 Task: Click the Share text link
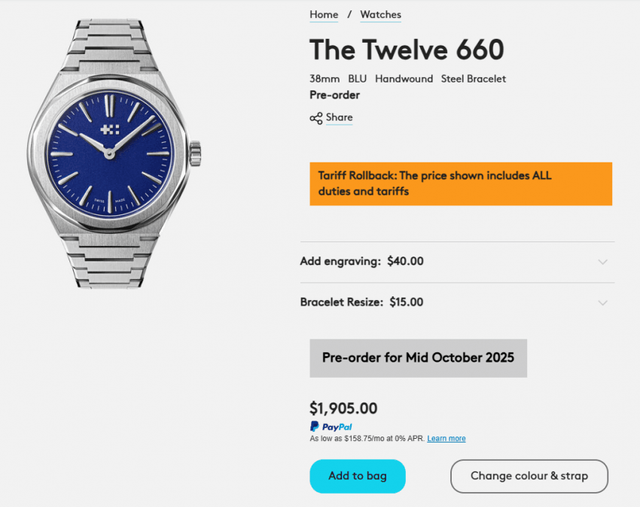(x=339, y=118)
